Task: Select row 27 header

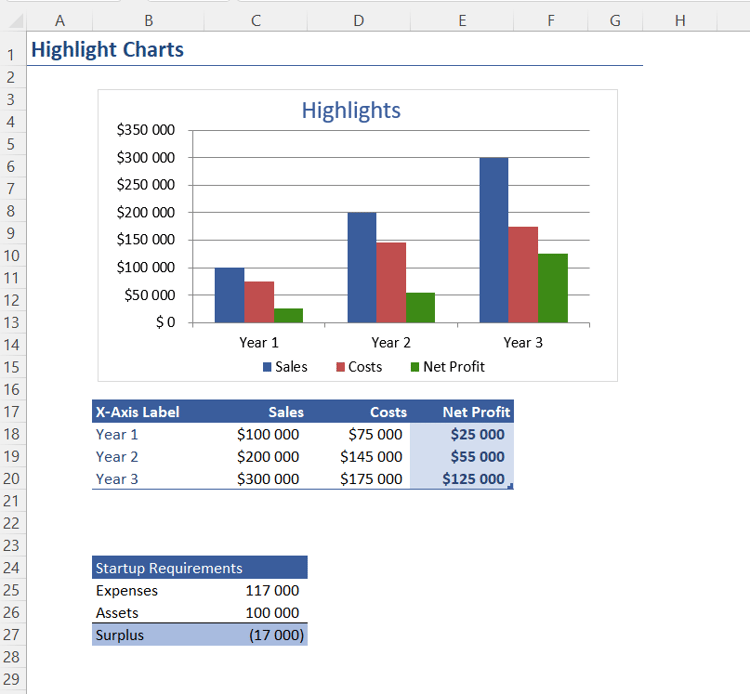Action: tap(11, 635)
